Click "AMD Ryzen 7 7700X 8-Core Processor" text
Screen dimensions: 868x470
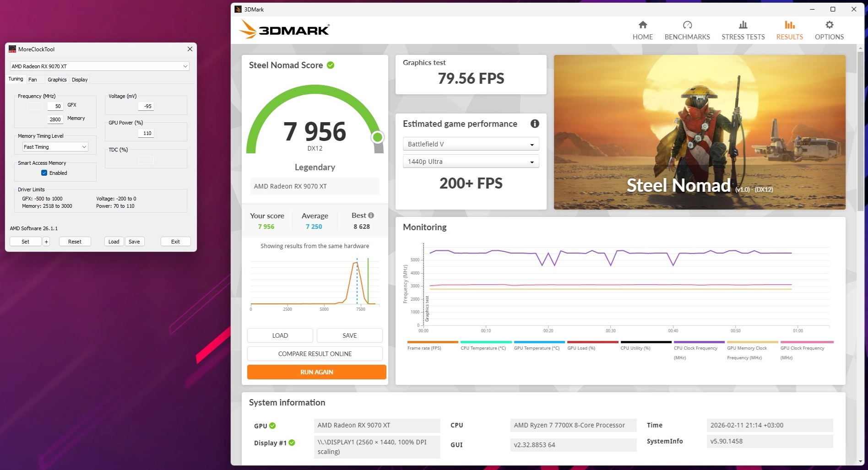click(569, 425)
